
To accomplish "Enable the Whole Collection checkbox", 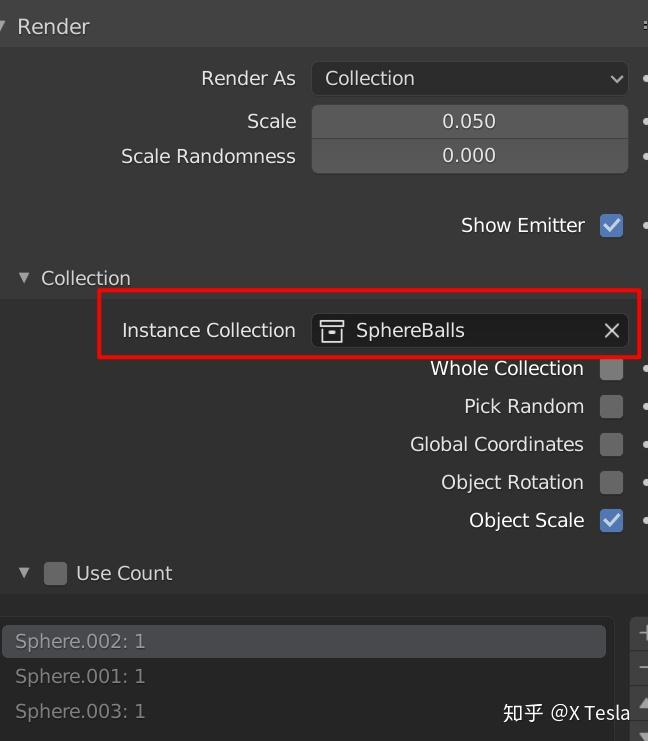I will tap(611, 369).
